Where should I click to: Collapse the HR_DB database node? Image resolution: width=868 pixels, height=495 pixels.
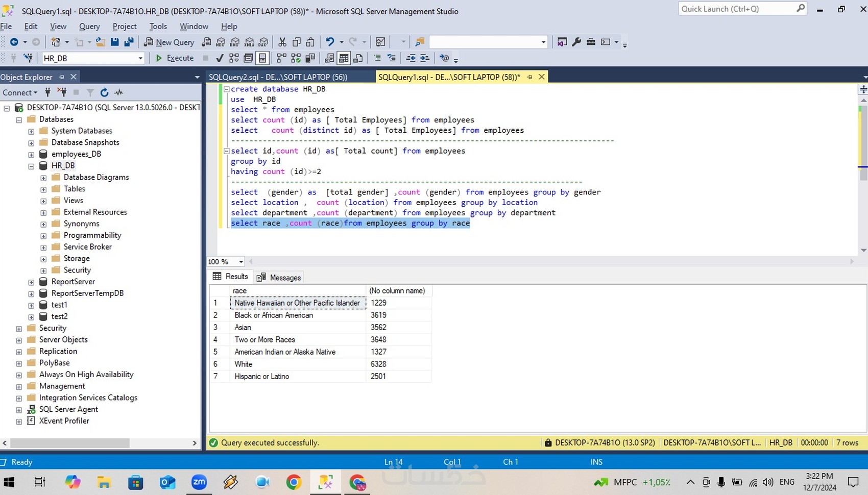point(31,166)
